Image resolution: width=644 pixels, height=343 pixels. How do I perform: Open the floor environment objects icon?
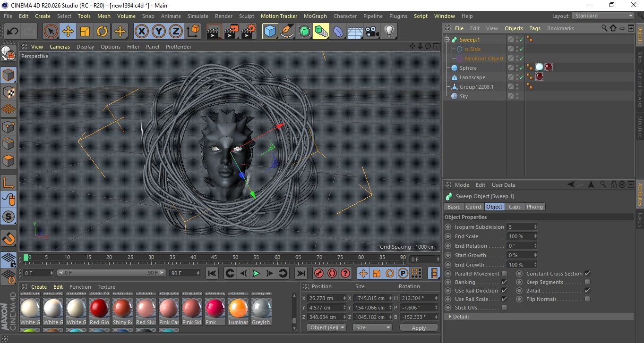click(355, 32)
